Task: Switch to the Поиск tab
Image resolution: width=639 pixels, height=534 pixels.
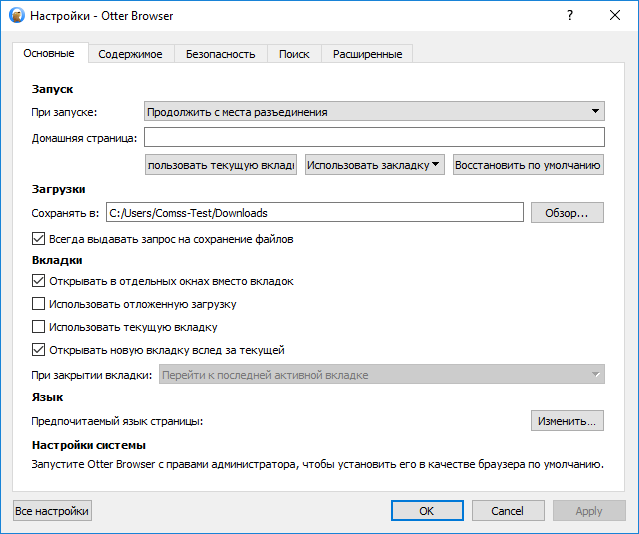Action: click(x=294, y=54)
